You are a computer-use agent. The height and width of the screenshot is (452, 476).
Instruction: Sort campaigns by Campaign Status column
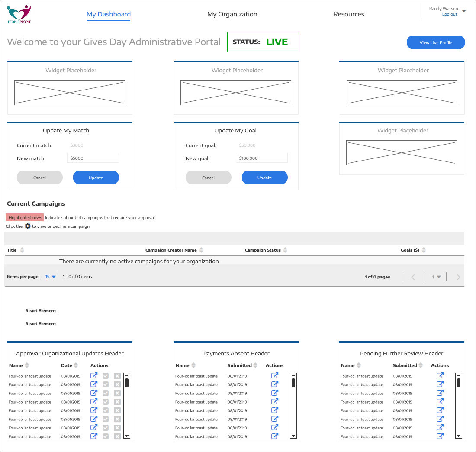tap(285, 250)
